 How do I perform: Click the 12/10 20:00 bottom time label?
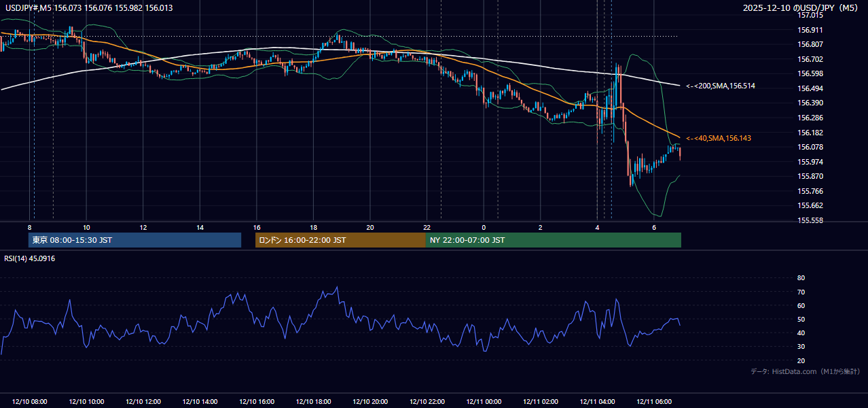(370, 402)
